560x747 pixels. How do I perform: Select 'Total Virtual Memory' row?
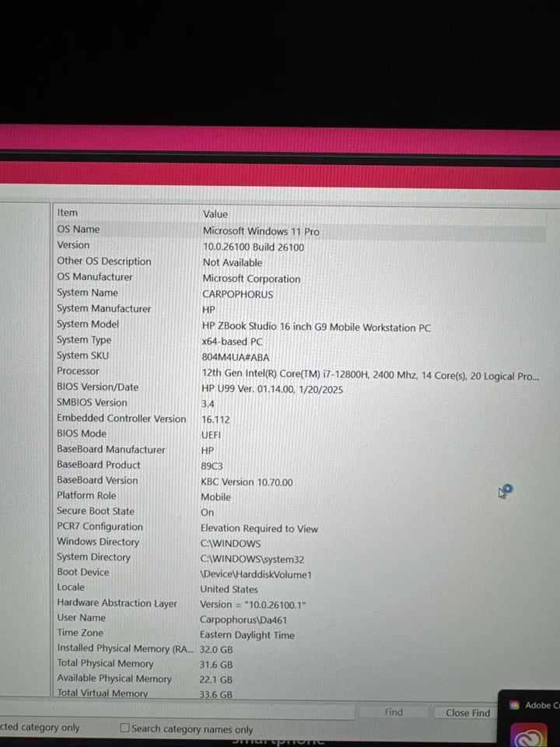[x=102, y=693]
